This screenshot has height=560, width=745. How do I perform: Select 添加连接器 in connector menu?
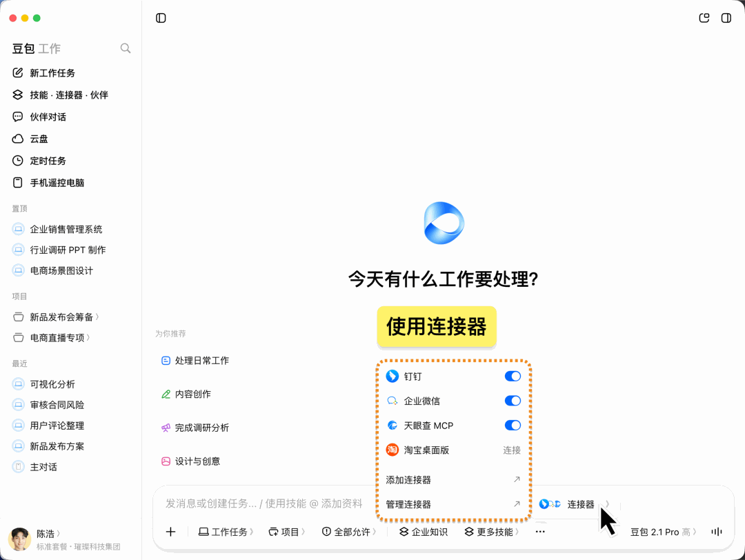(453, 480)
